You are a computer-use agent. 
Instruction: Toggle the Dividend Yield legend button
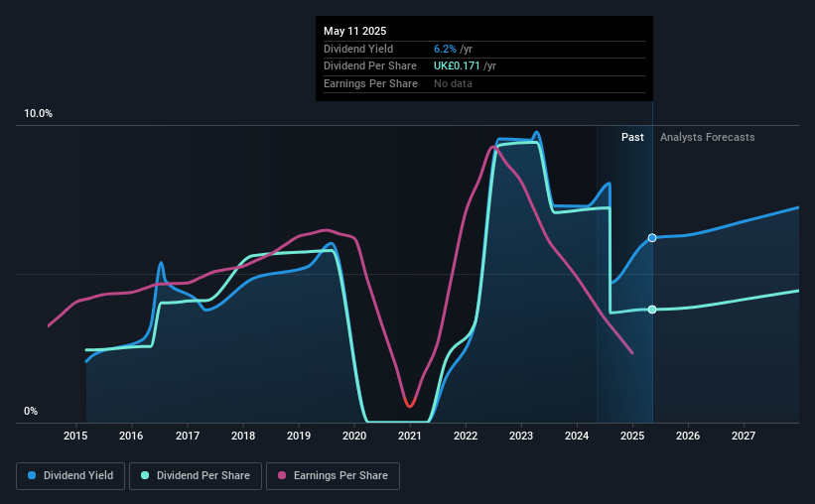70,476
